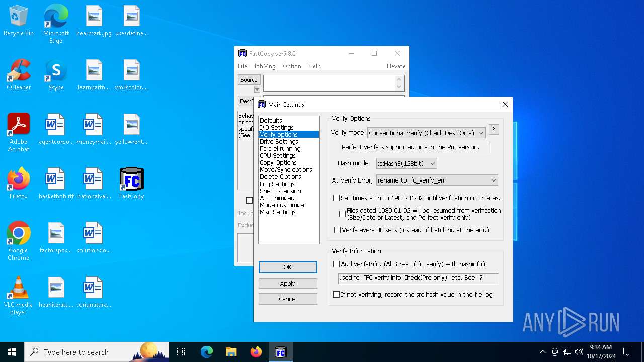Image resolution: width=644 pixels, height=362 pixels.
Task: Click the Apply button
Action: [288, 284]
